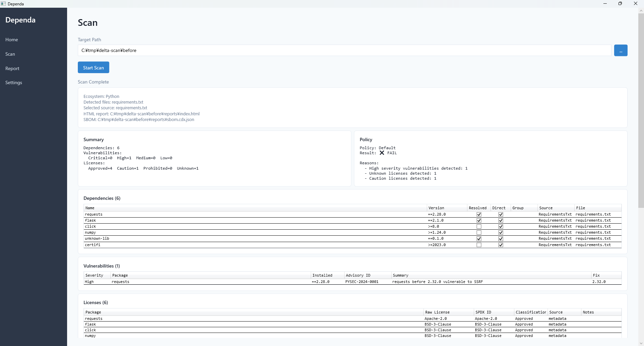The height and width of the screenshot is (346, 644).
Task: Sort licenses by Classification column header
Action: pyautogui.click(x=530, y=312)
